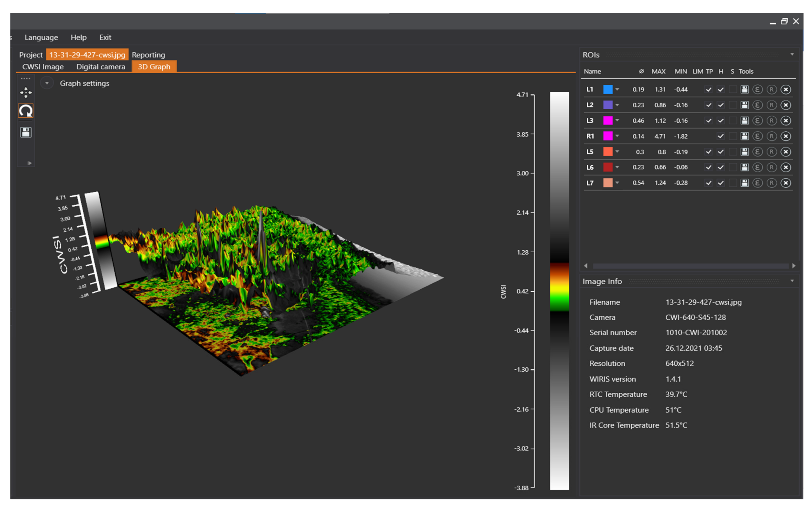812x506 pixels.
Task: Click the R tool icon for ROI R1
Action: click(x=772, y=136)
